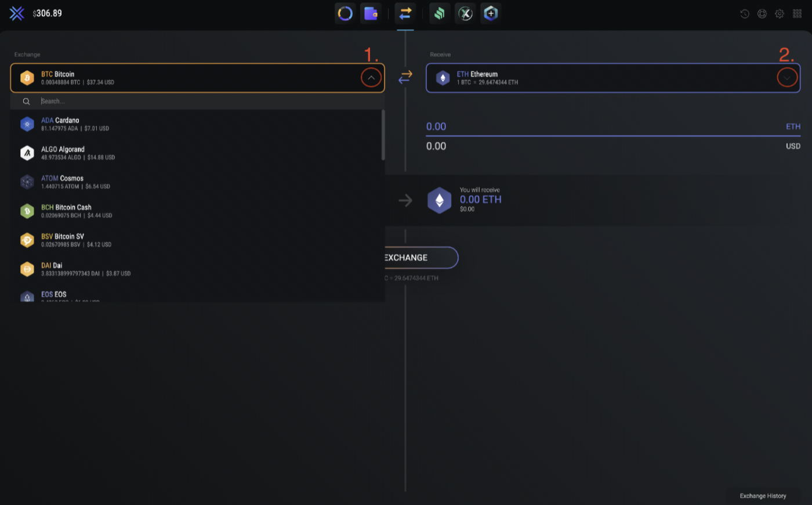Screen dimensions: 812x505
Task: Click the add apps plus hexagon icon
Action: pos(491,13)
